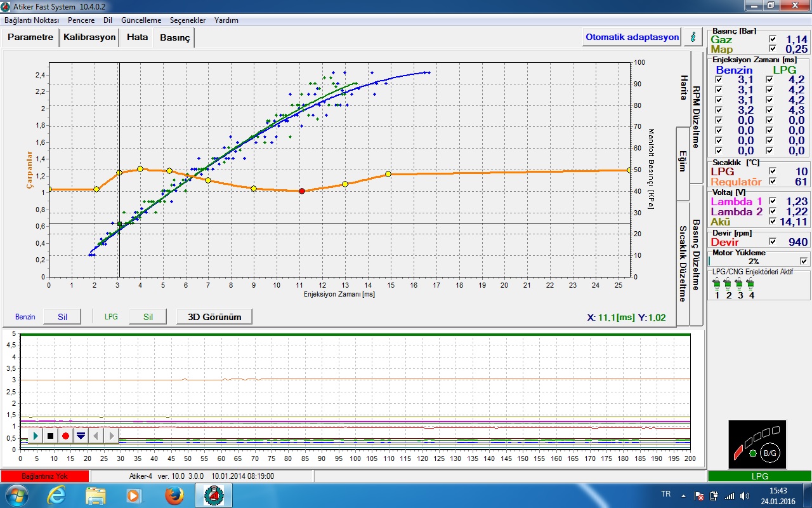Uncheck the LPG 4,3 injection checkbox
This screenshot has width=812, height=508.
[769, 110]
